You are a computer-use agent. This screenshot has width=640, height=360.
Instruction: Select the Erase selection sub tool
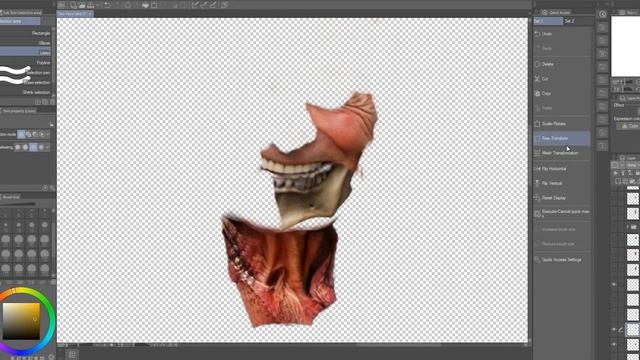point(26,82)
